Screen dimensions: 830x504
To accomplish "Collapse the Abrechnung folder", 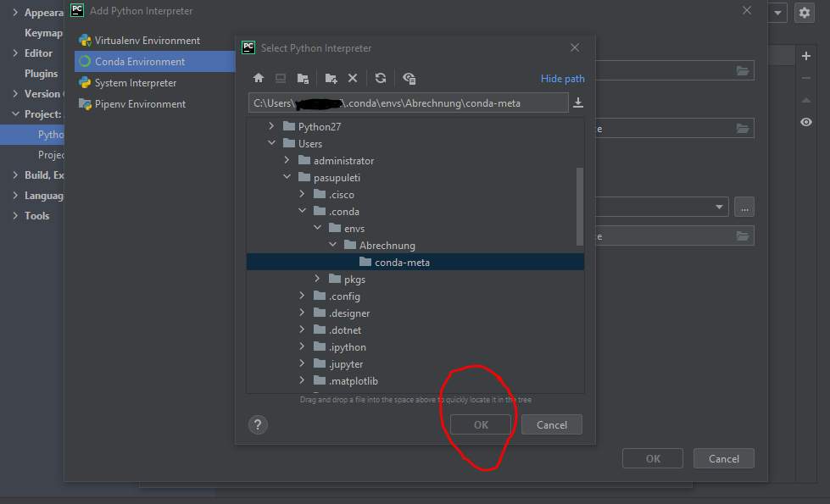I will [333, 244].
